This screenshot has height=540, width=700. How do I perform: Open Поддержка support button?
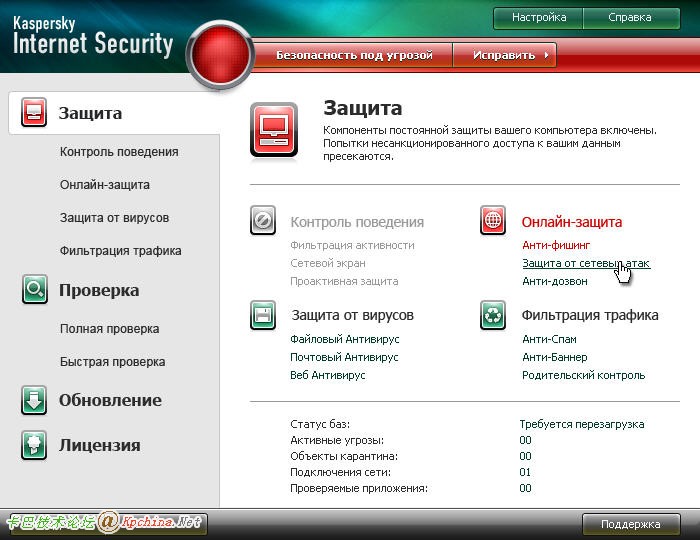[631, 524]
